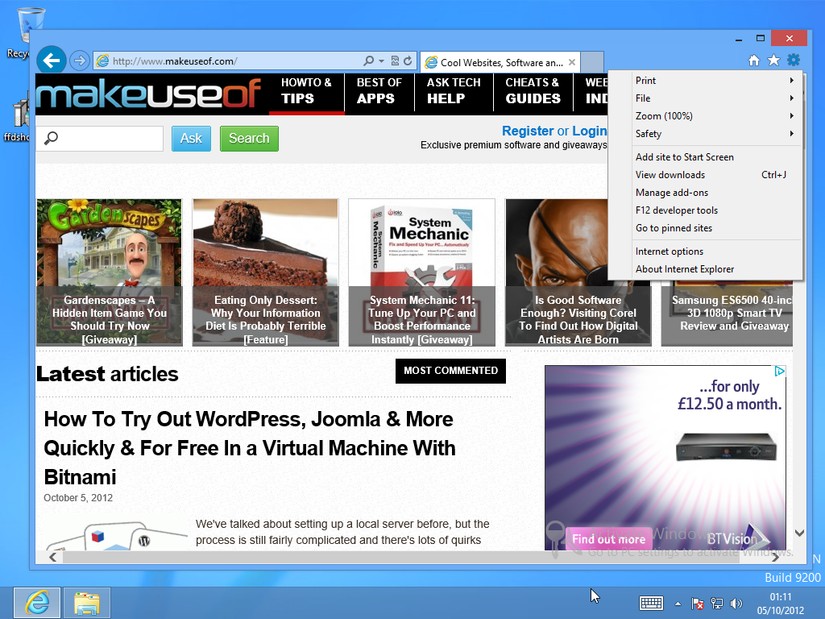Click the AdChoices icon on the ad
Viewport: 825px width, 619px height.
click(779, 371)
